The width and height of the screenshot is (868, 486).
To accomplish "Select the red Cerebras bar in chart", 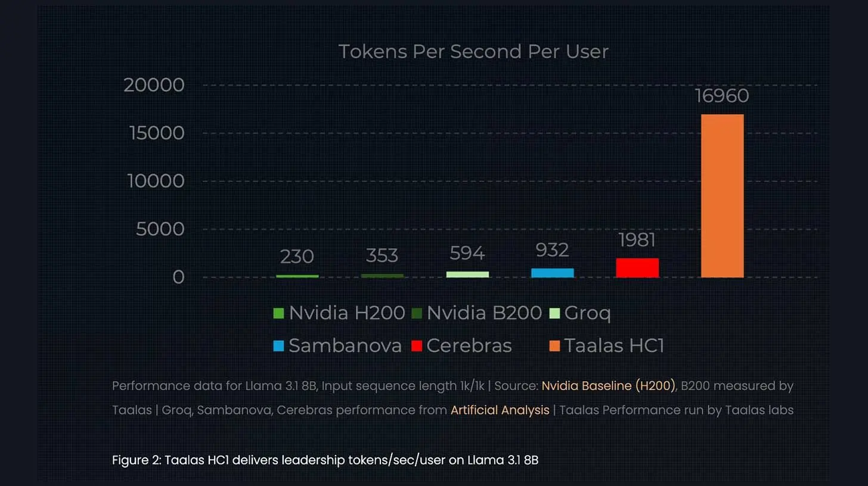I will 637,268.
